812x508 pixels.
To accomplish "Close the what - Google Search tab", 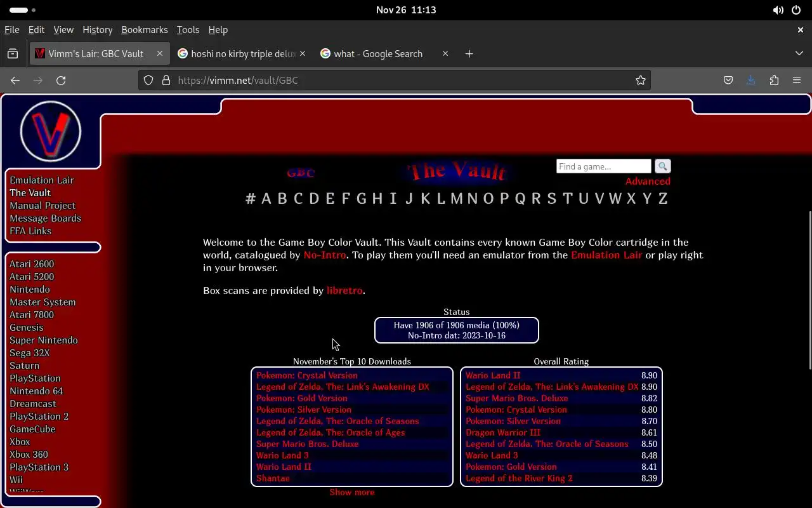I will (445, 54).
